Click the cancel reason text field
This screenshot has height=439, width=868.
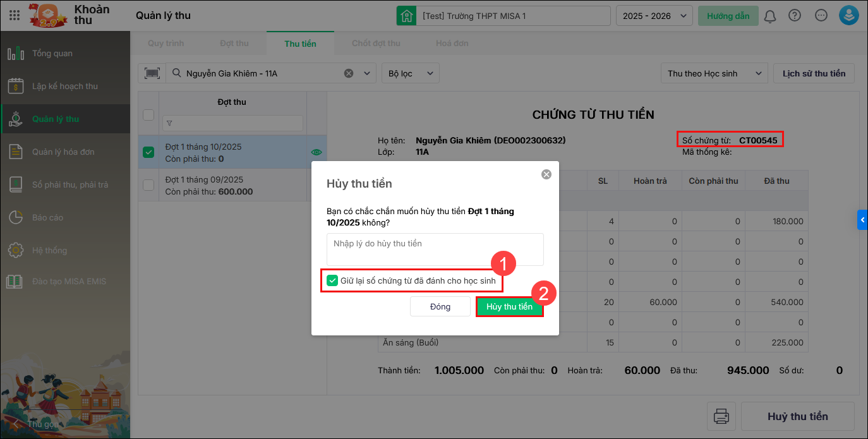pyautogui.click(x=435, y=250)
